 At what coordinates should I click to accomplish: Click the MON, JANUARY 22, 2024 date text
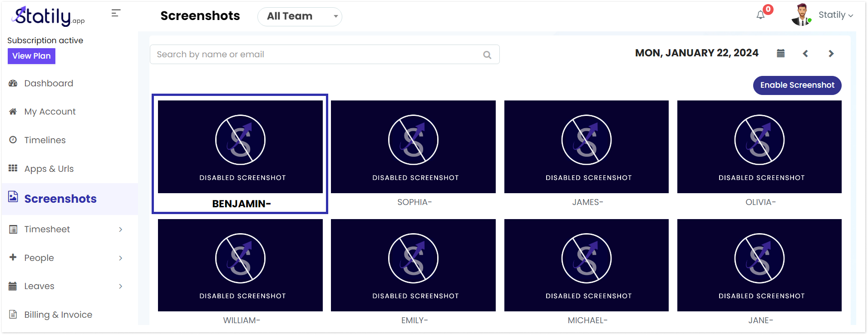click(x=697, y=53)
